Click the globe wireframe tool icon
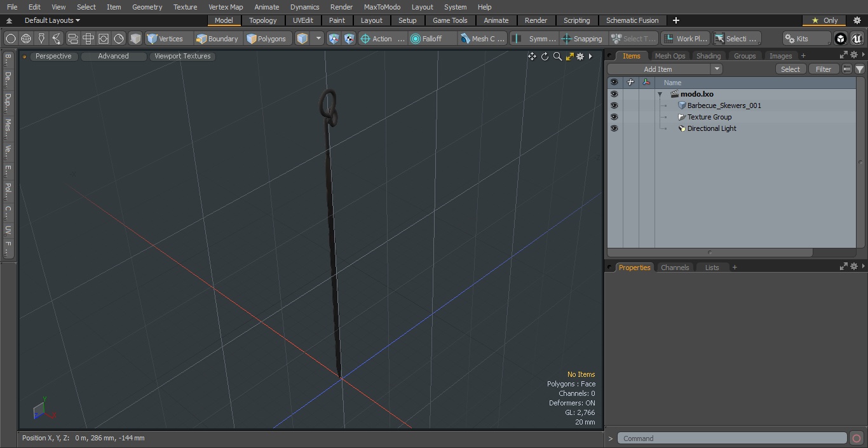Screen dimensions: 868x448 (26, 39)
